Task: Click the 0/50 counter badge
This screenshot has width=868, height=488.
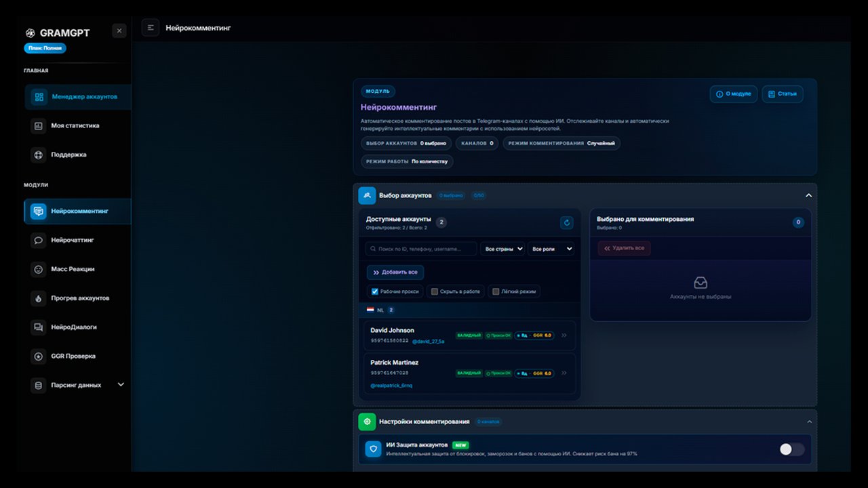Action: pos(479,195)
